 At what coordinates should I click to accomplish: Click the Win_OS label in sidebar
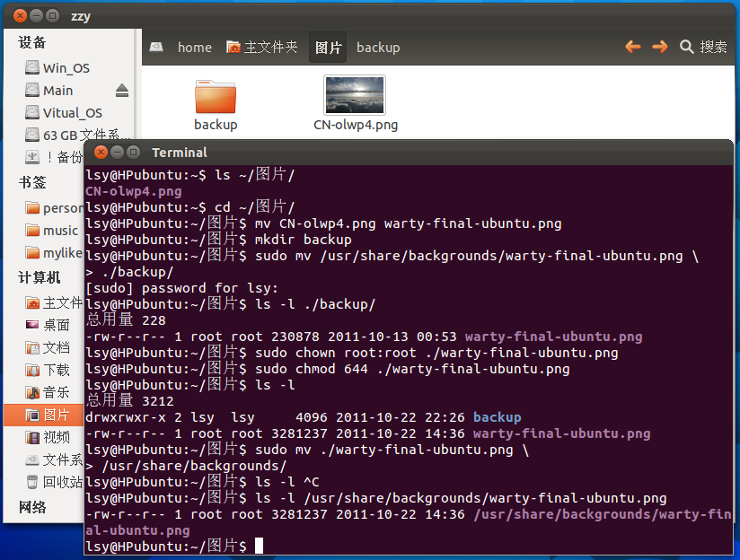pyautogui.click(x=66, y=68)
